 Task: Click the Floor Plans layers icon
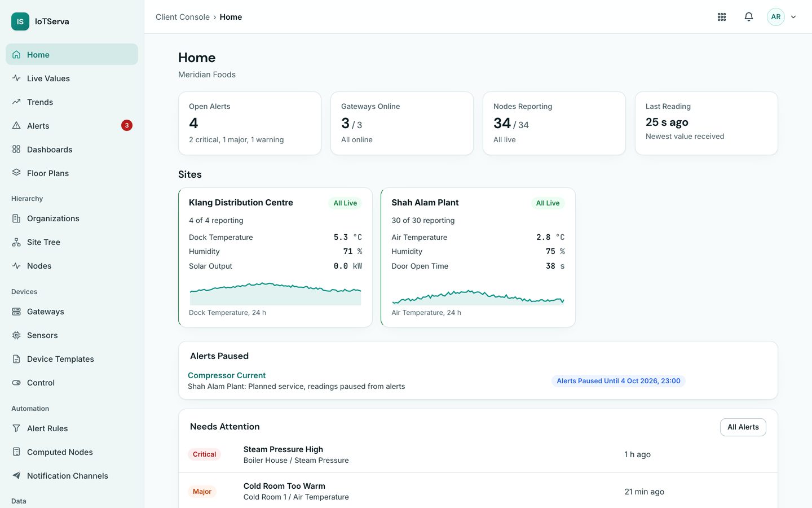pos(16,173)
